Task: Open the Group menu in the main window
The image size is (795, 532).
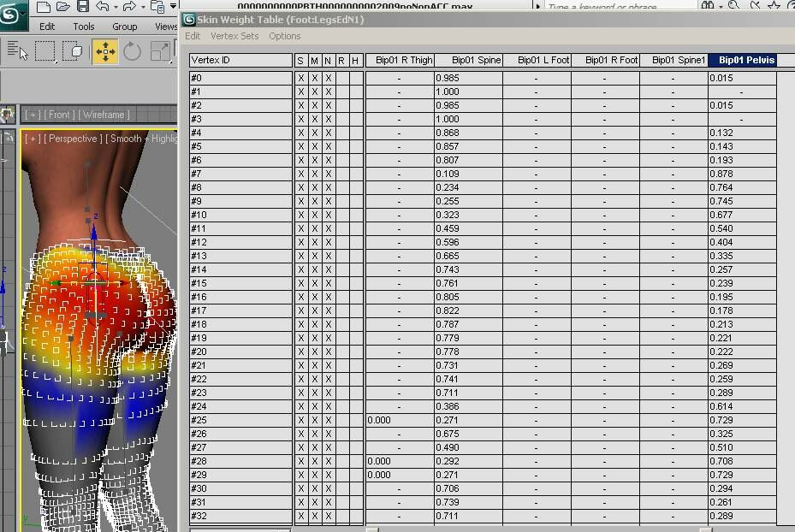Action: (125, 27)
